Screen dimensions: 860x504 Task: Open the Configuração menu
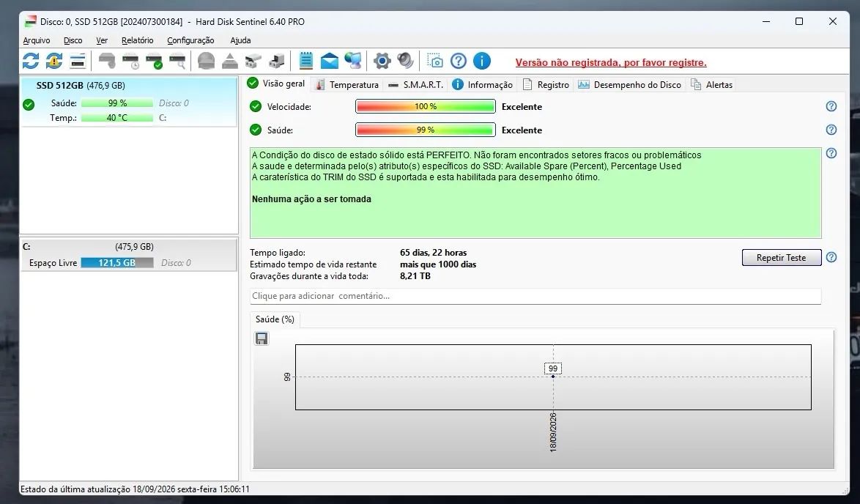click(190, 40)
